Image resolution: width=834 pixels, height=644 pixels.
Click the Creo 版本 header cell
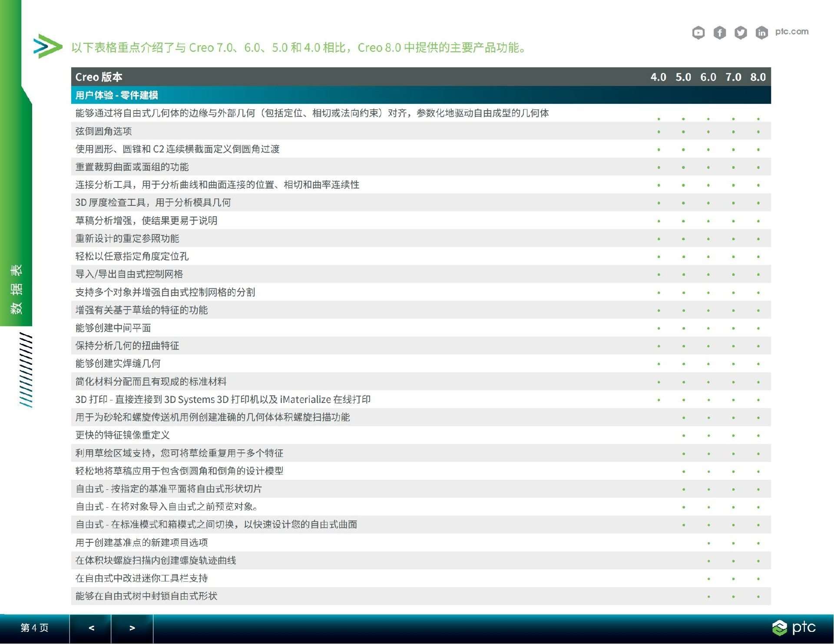99,77
